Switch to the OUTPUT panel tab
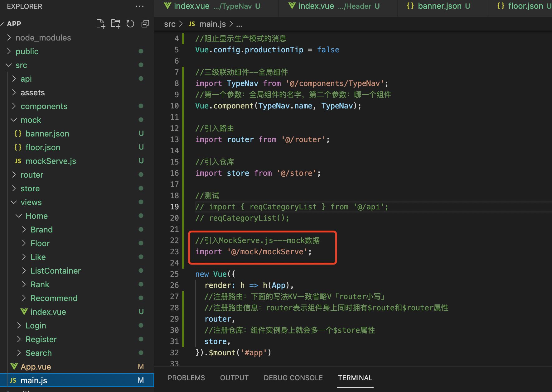Image resolution: width=552 pixels, height=392 pixels. pyautogui.click(x=234, y=378)
